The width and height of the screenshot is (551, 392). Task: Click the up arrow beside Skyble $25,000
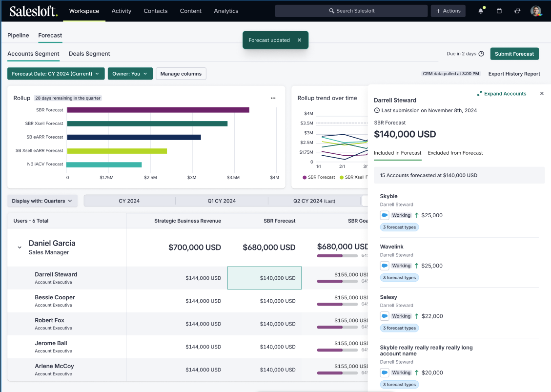click(x=417, y=215)
